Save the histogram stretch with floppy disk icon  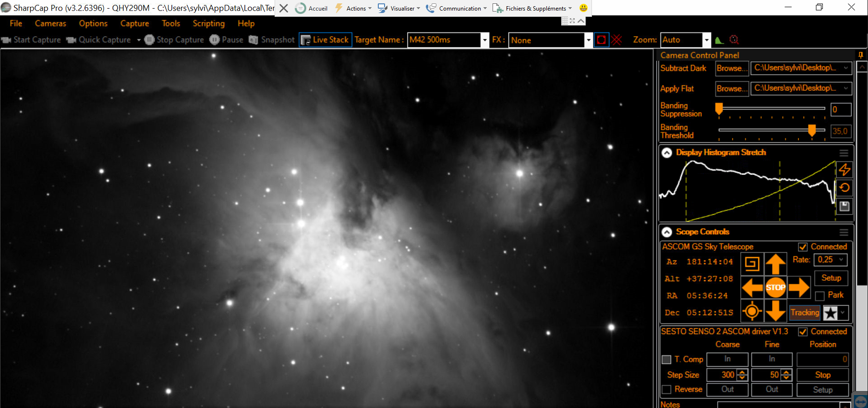point(844,206)
